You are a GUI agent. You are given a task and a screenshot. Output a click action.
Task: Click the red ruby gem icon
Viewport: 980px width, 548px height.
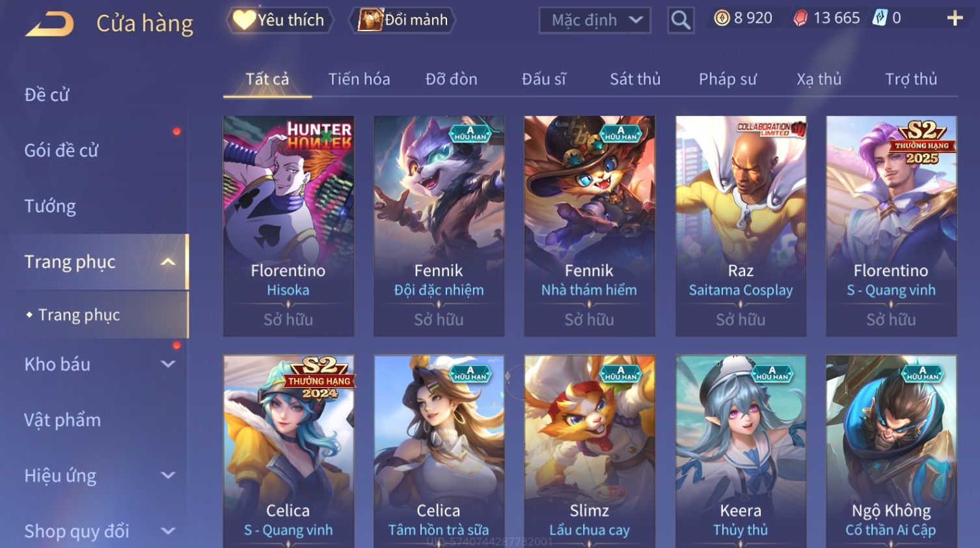pyautogui.click(x=800, y=18)
